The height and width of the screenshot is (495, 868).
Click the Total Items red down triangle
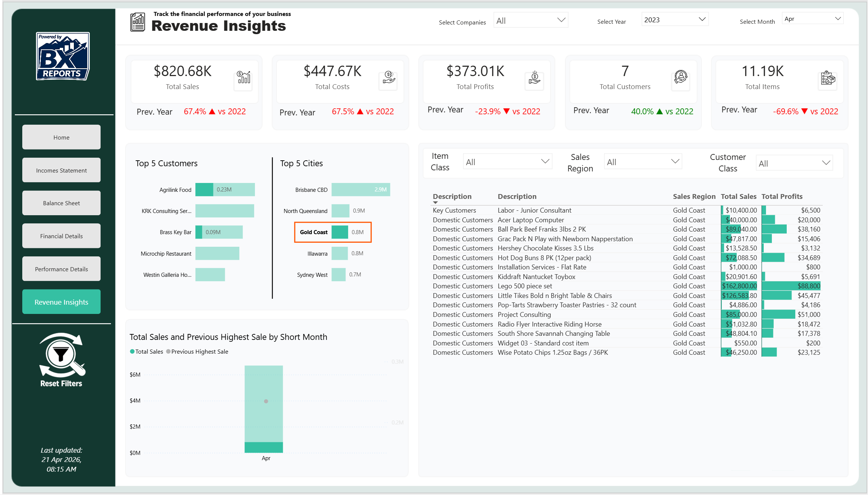point(805,111)
